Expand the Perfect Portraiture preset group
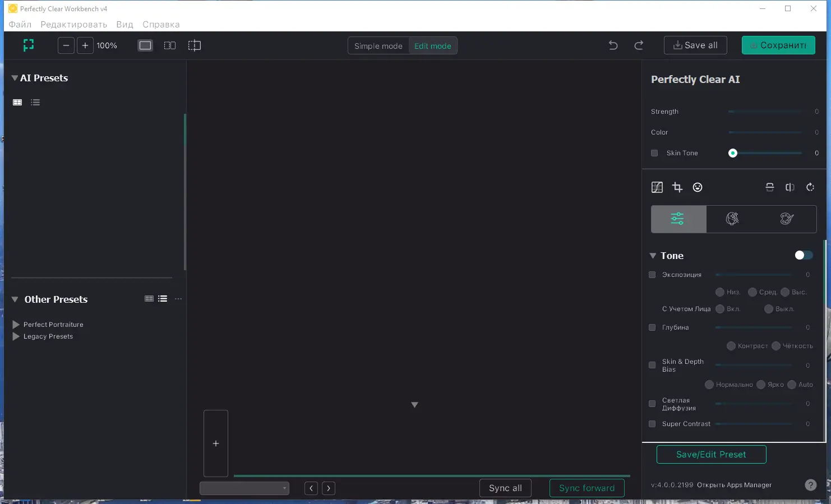Viewport: 831px width, 504px height. click(x=16, y=325)
